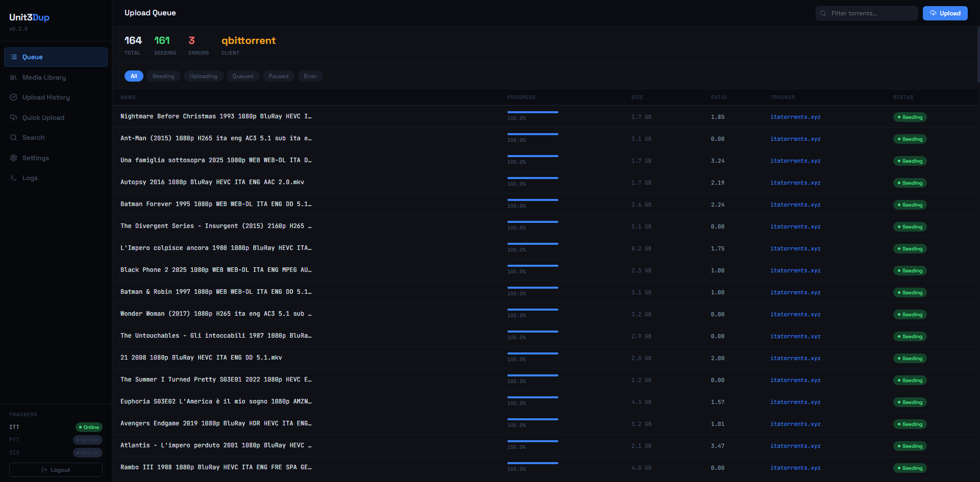Select the Seeding filter chip

click(x=163, y=75)
